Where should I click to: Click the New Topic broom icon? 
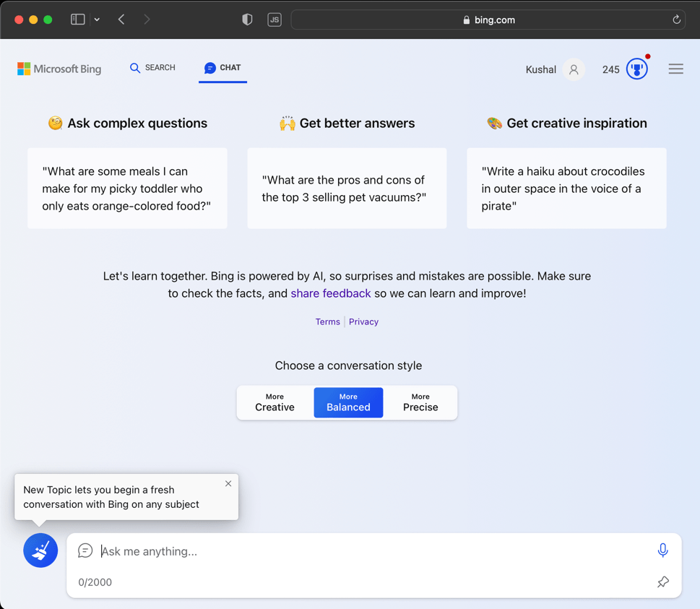tap(40, 550)
